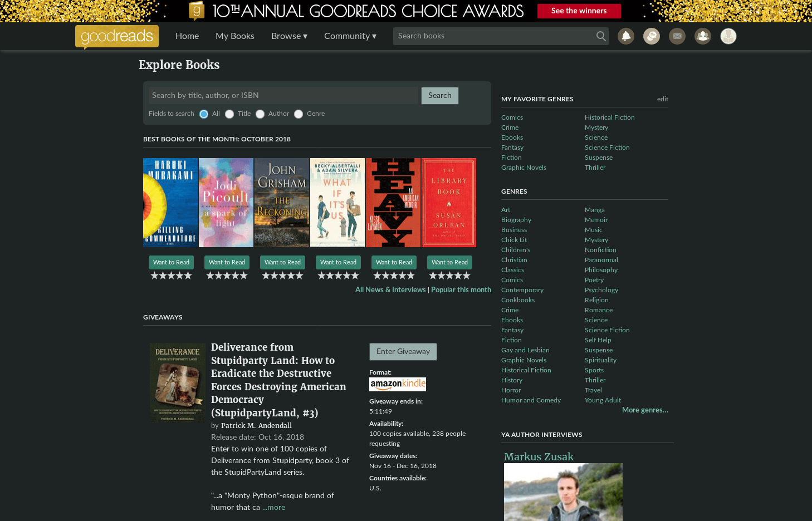This screenshot has width=812, height=521.
Task: Click the search magnifier icon in header
Action: [x=601, y=36]
